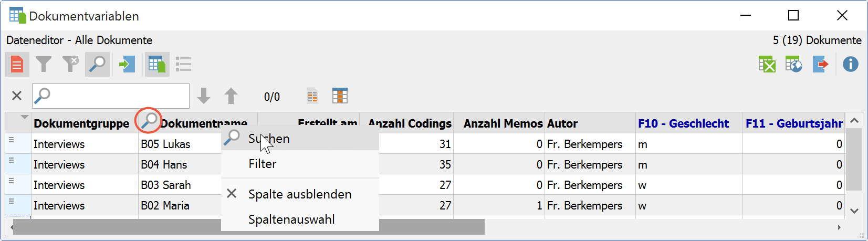Screen dimensions: 868x241
Task: Jump to previous search hit up arrow
Action: tap(231, 96)
